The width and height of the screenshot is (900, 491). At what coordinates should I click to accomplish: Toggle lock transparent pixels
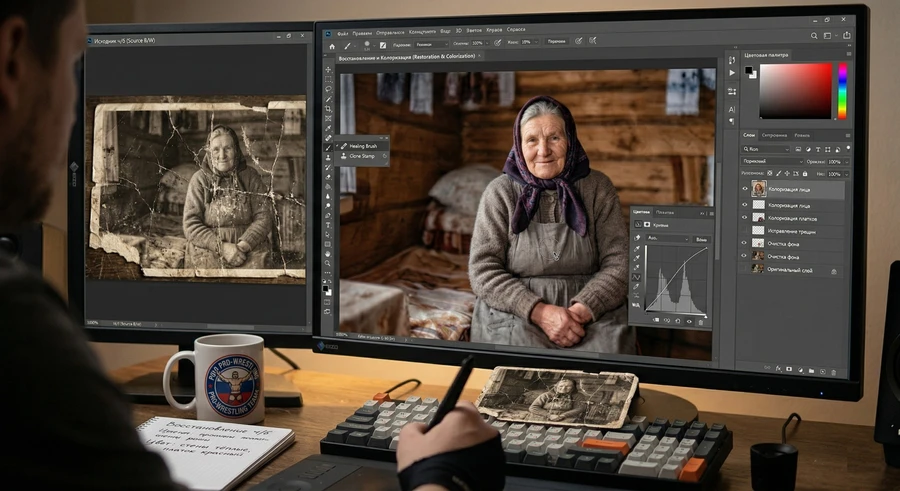click(770, 173)
